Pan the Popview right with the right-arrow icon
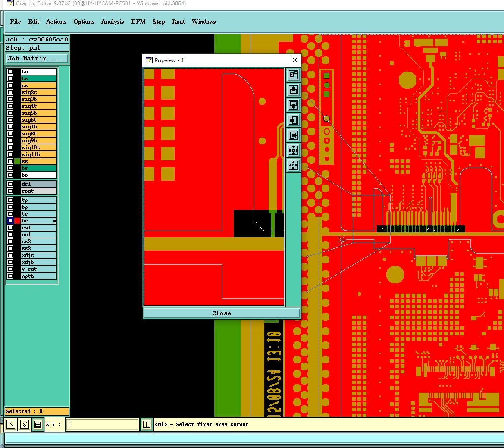This screenshot has height=448, width=504. tap(293, 135)
